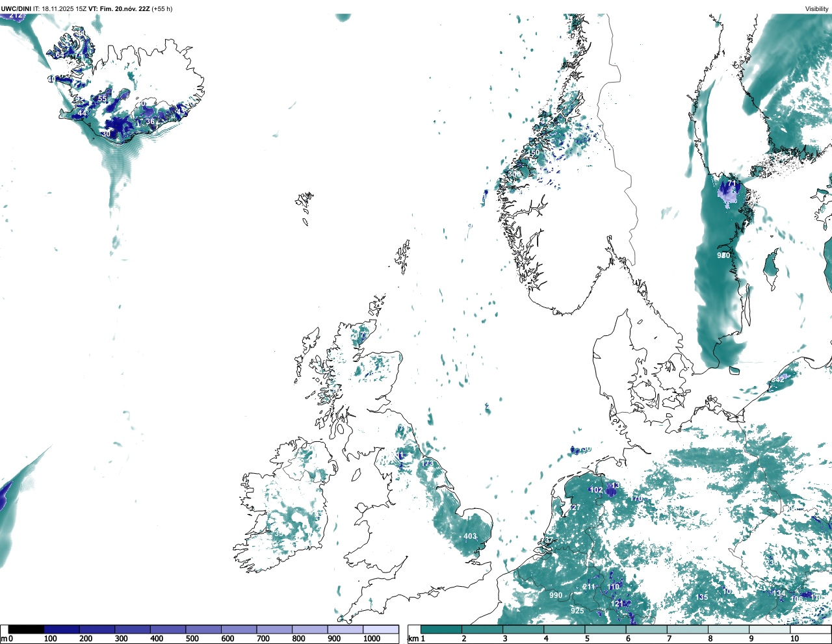The width and height of the screenshot is (832, 644).
Task: Click the valid time 'Fim. 20.nóv. 22Z'
Action: (x=124, y=9)
